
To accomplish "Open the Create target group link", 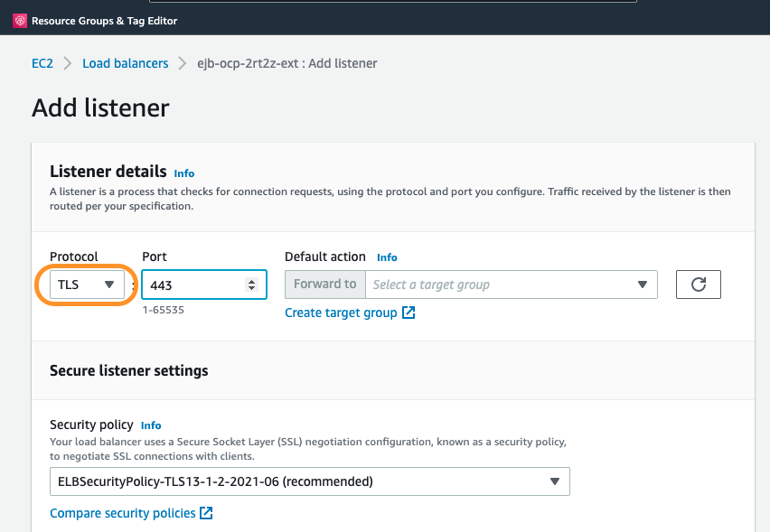I will [341, 313].
